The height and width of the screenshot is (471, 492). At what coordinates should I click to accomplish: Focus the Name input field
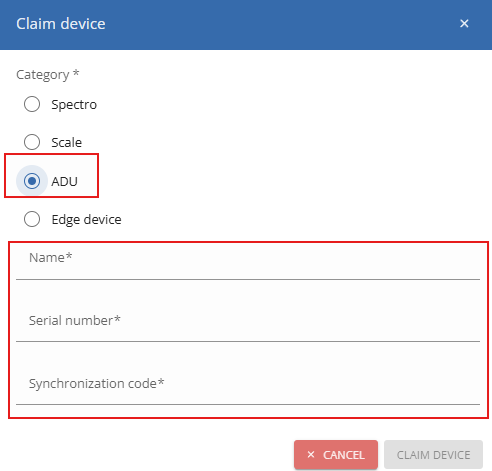pos(248,262)
